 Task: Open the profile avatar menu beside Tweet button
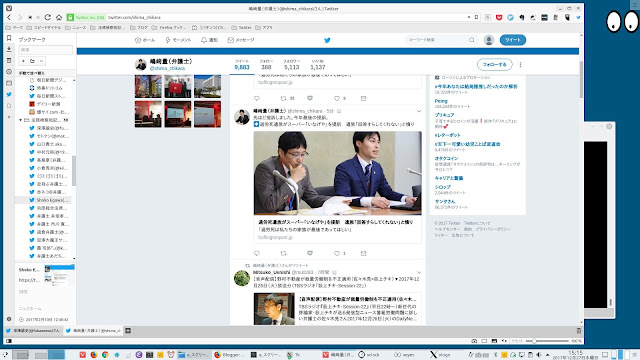(489, 40)
